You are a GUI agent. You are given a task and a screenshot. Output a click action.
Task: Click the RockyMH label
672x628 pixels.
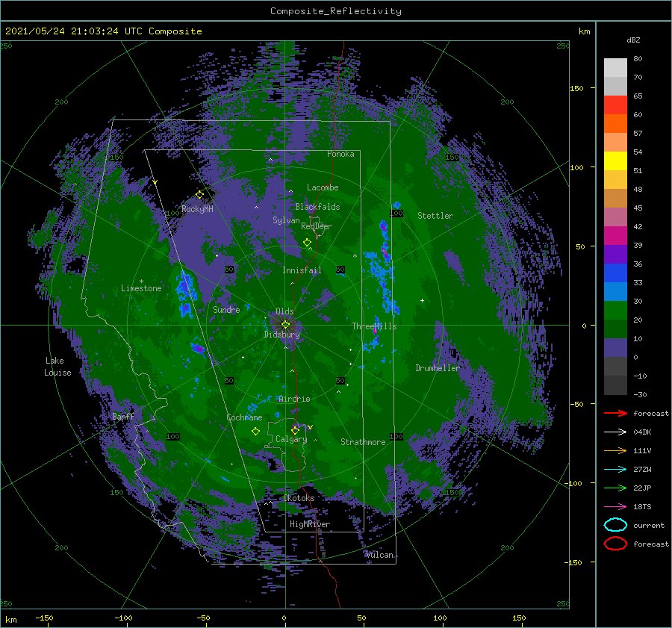coord(197,209)
